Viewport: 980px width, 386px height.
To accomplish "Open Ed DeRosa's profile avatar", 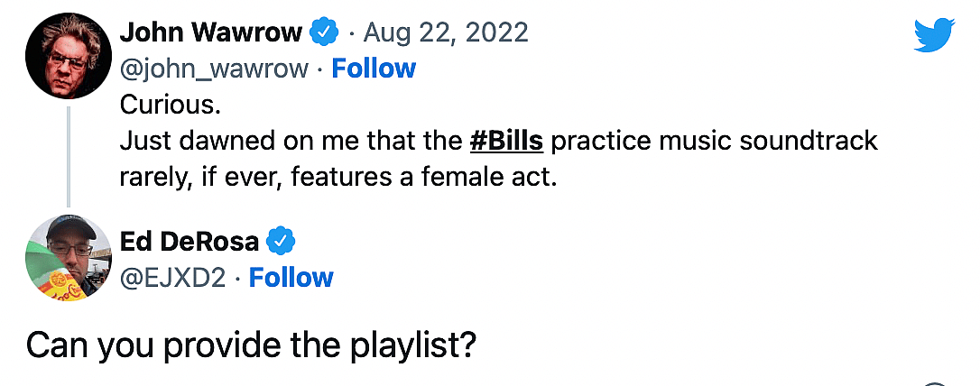I will 69,259.
